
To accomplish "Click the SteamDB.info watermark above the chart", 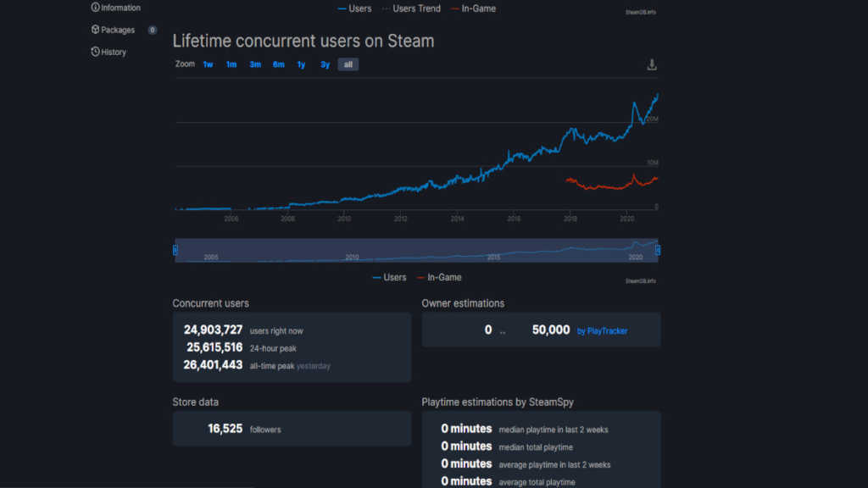I will tap(641, 12).
